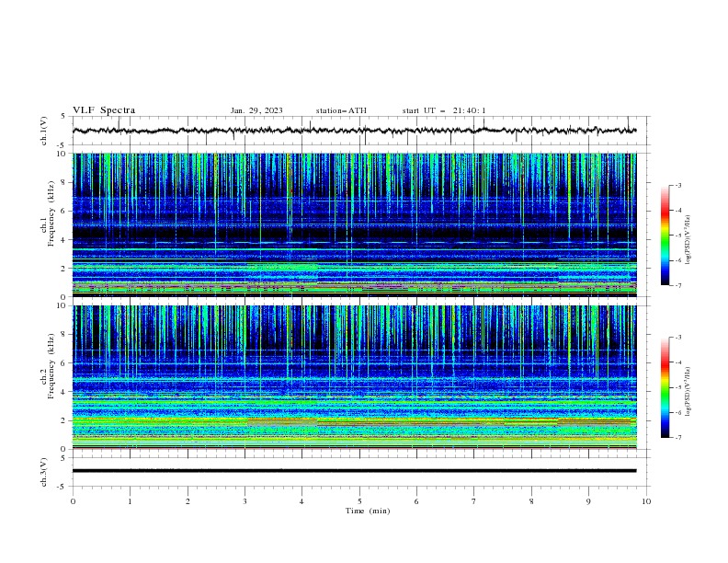Viewport: 728px width, 563px height.
Task: Select the ch.1 "Frequency (kHz)" axis label
Action: coord(51,213)
